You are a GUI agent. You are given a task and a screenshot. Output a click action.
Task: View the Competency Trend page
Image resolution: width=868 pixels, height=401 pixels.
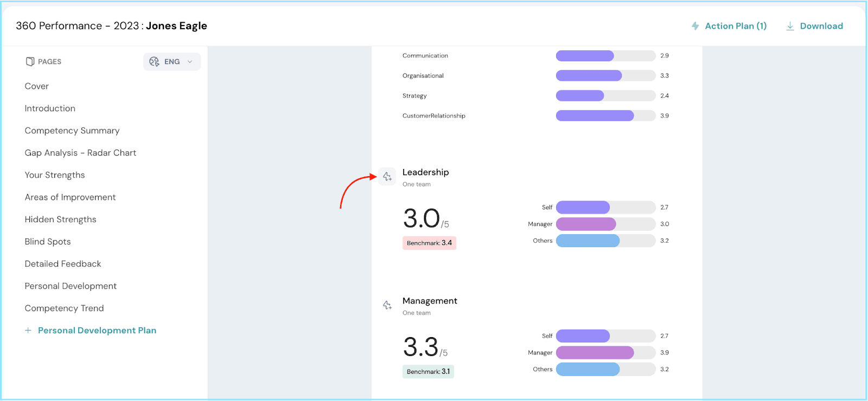tap(64, 308)
